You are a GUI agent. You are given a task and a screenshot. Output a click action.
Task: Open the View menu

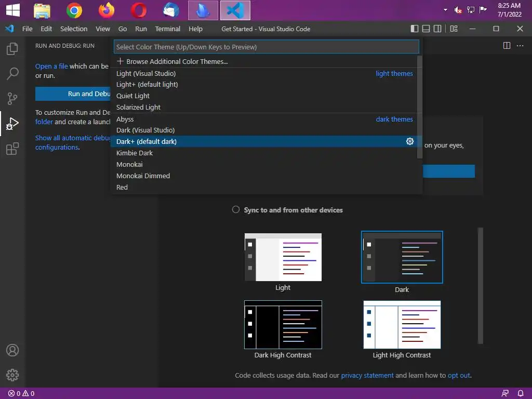103,29
